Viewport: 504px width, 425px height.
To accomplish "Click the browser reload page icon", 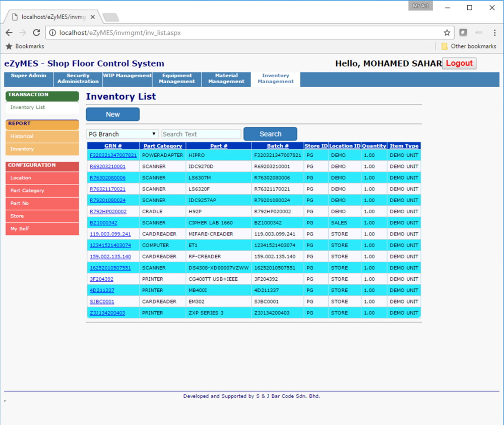I will tap(36, 33).
